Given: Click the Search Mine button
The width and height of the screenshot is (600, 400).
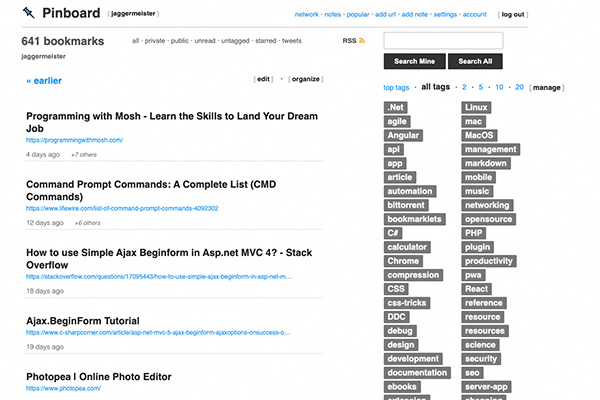Looking at the screenshot, I should (x=414, y=61).
